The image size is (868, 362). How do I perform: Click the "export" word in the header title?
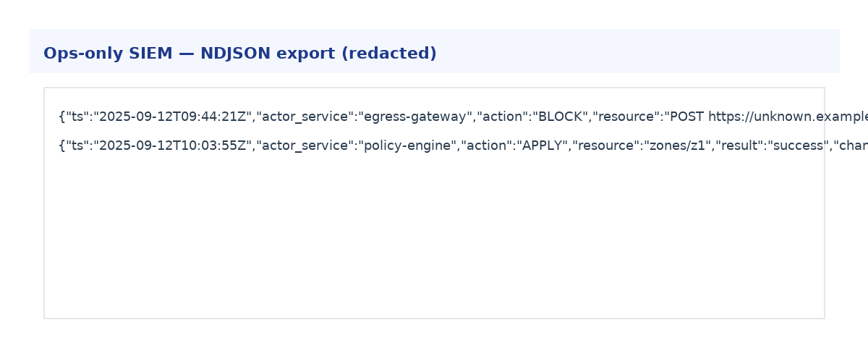302,54
